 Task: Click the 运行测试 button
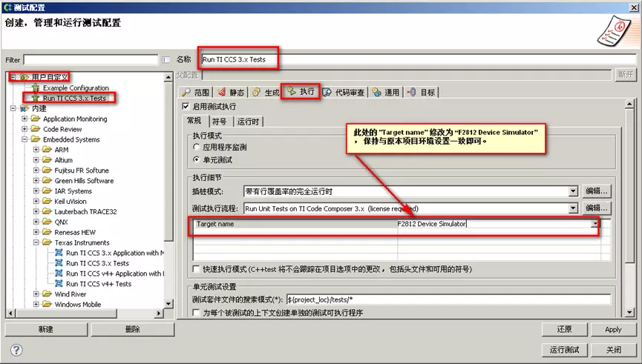click(565, 350)
